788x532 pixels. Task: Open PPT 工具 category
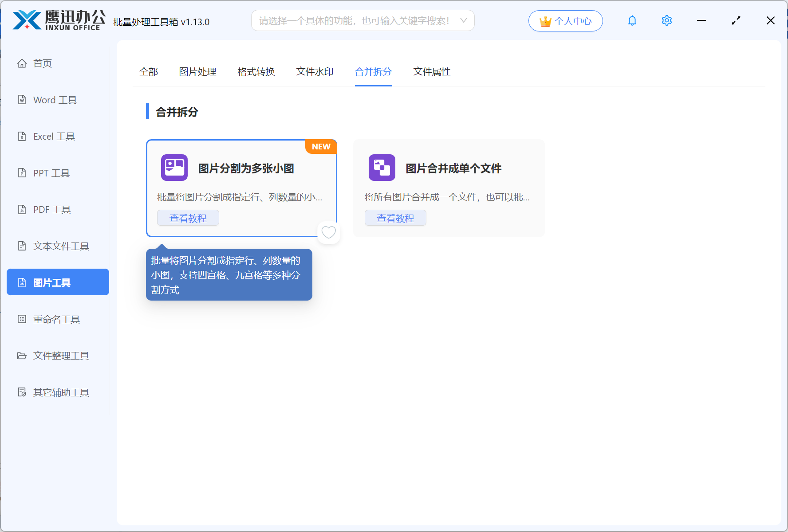[x=51, y=173]
